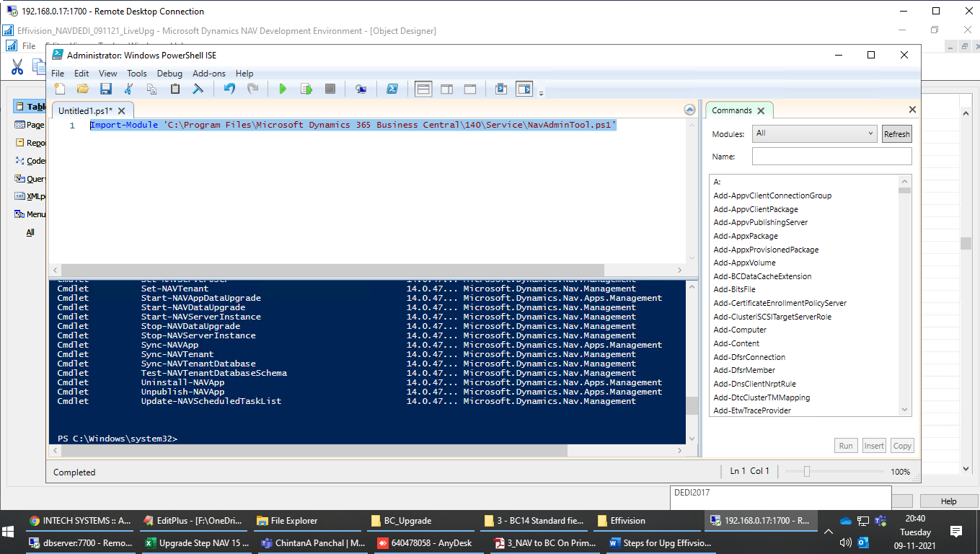
Task: Open the Upgrade Step NAV Excel taskbar item
Action: point(197,543)
